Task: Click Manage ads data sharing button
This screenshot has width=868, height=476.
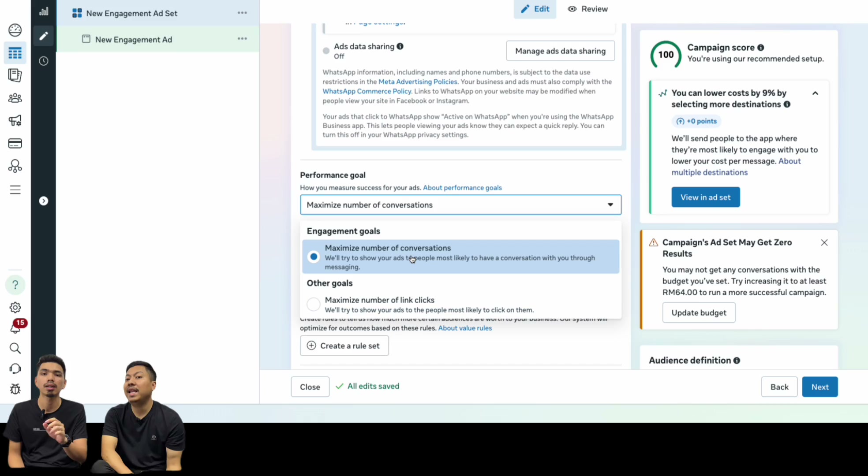Action: (560, 51)
